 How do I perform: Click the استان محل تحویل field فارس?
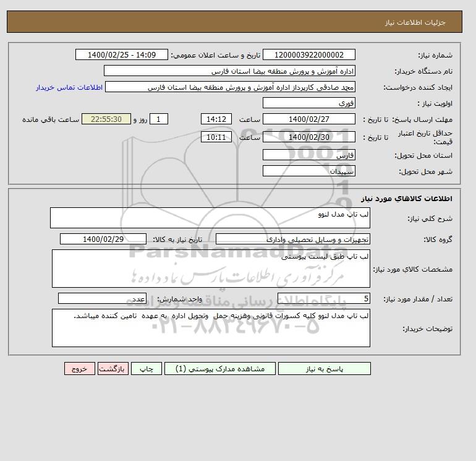pos(309,155)
